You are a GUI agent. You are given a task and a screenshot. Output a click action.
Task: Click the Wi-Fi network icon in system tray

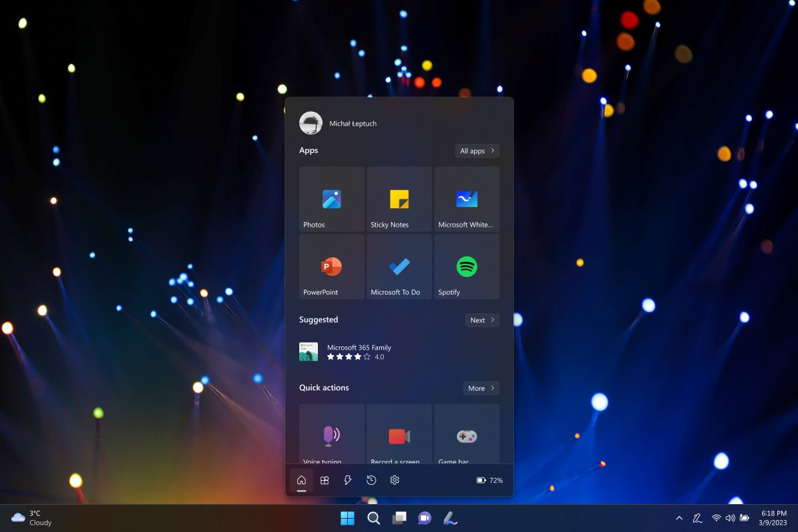716,518
